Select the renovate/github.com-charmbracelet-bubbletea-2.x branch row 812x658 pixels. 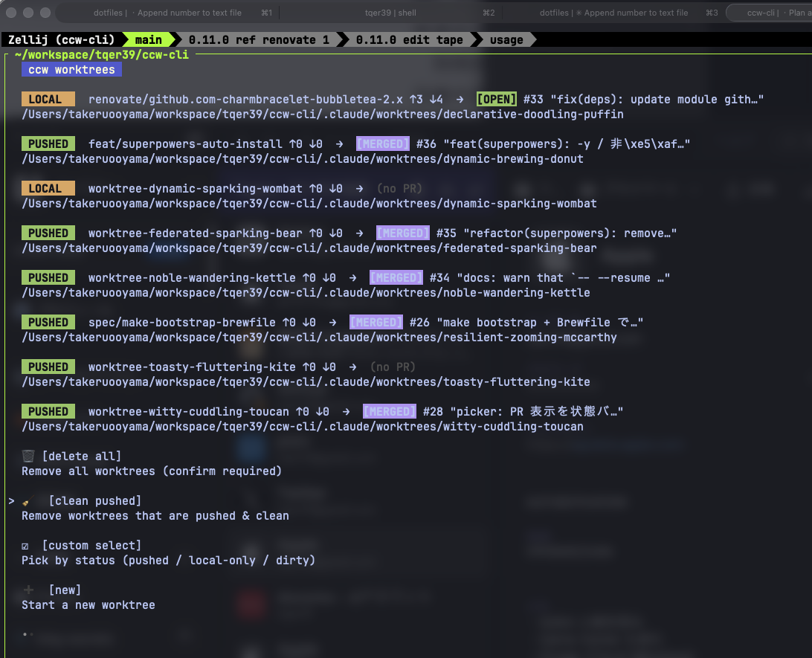click(245, 100)
